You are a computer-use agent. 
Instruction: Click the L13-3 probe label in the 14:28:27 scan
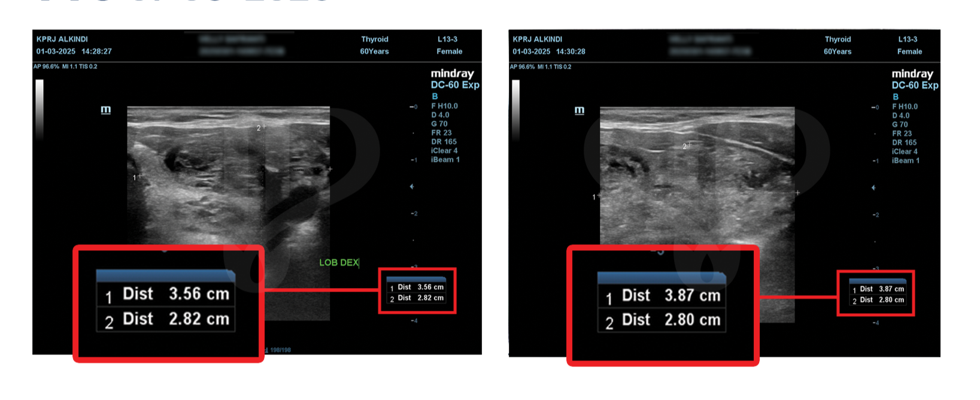(447, 39)
